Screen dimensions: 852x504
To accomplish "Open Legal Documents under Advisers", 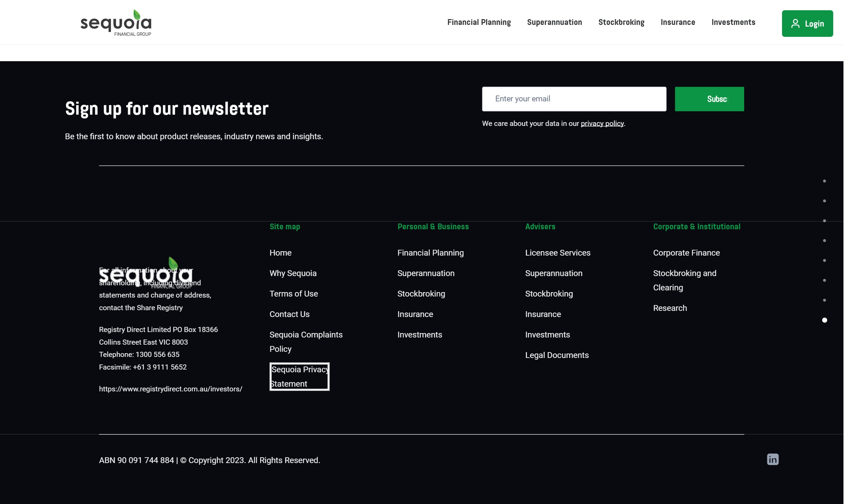I will (x=556, y=355).
